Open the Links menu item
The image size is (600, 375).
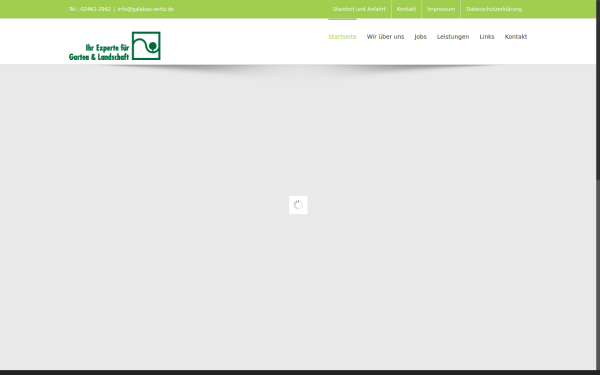[487, 37]
